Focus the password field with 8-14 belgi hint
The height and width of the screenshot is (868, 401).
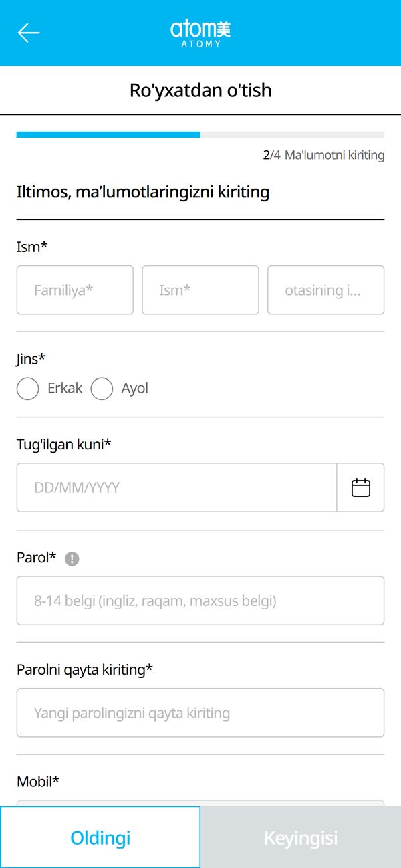[200, 601]
